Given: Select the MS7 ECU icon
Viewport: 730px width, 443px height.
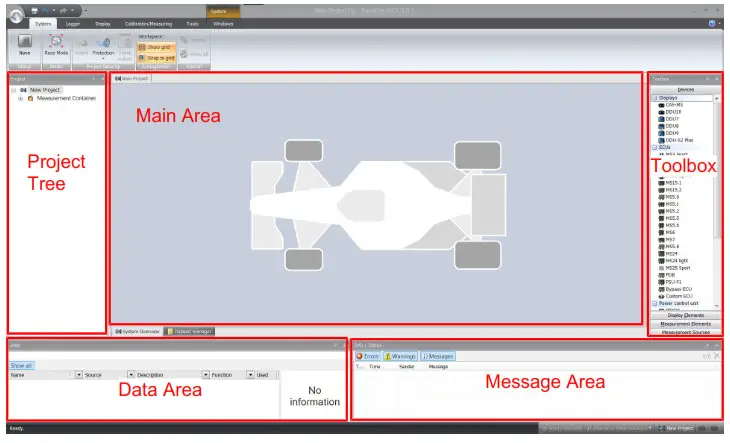Looking at the screenshot, I should point(661,240).
